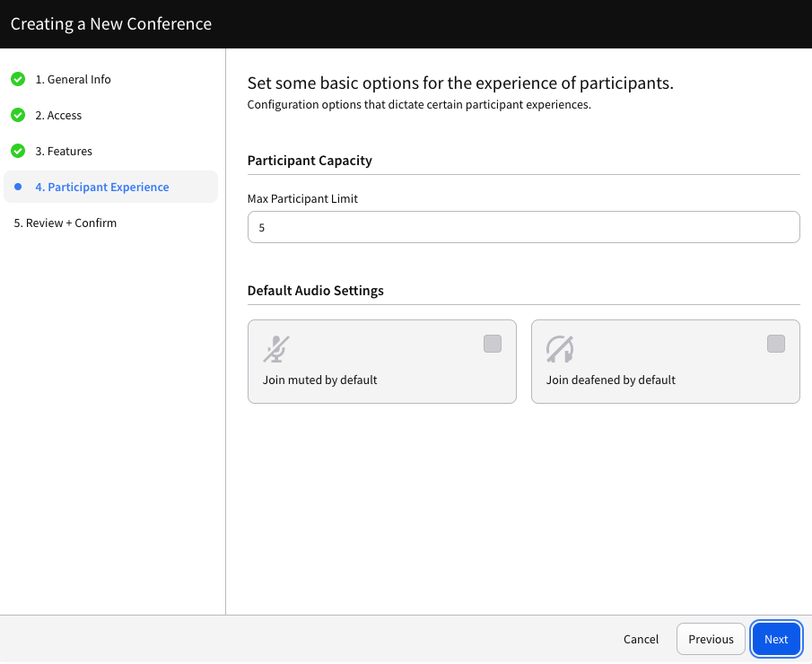812x664 pixels.
Task: Click the green checkmark beside General Info
Action: click(x=18, y=79)
